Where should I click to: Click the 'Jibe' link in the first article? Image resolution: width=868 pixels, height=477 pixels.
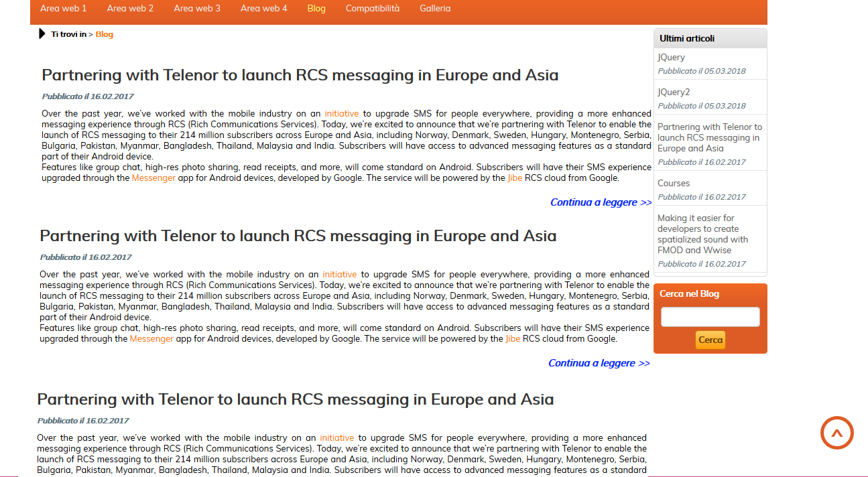(515, 178)
